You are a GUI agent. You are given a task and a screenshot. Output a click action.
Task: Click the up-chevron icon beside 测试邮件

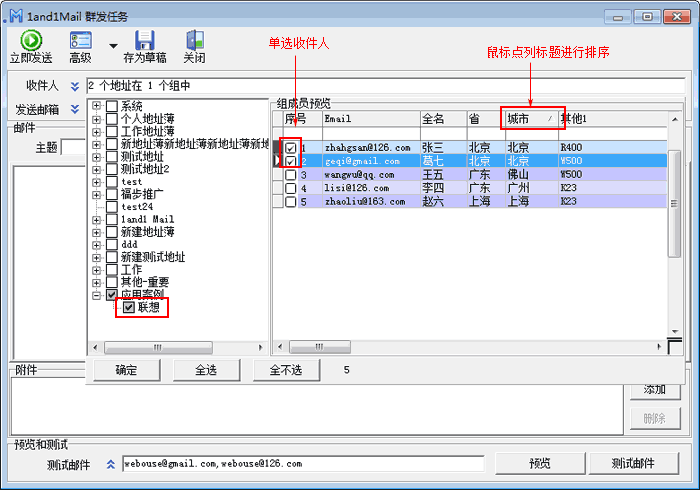[110, 464]
